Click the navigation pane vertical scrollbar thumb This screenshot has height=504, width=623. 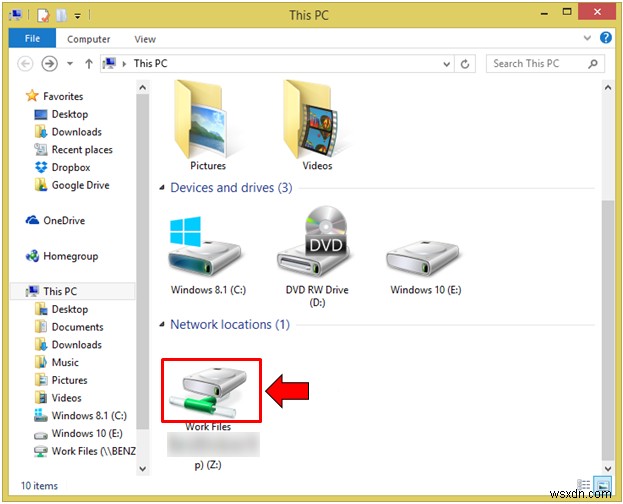point(143,262)
